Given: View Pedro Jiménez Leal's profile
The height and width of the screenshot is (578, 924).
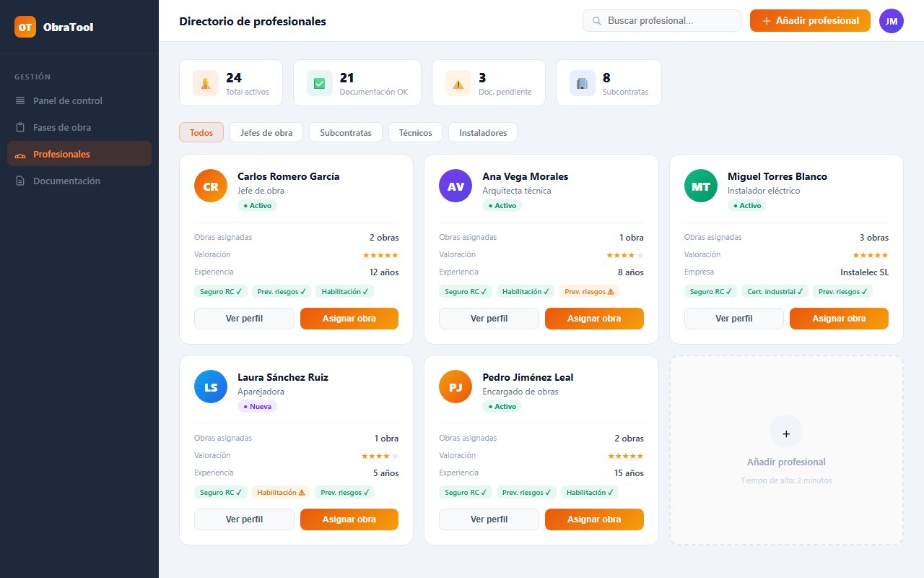Looking at the screenshot, I should tap(489, 519).
